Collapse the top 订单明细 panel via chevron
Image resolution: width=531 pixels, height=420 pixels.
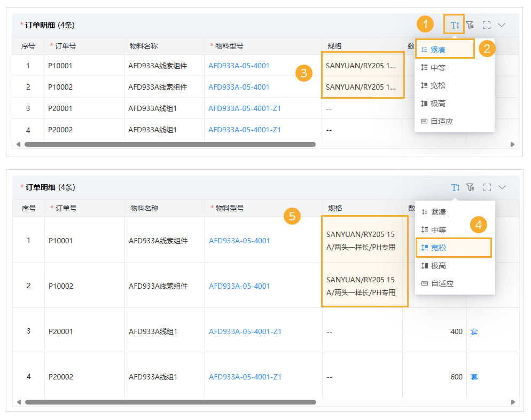(x=502, y=24)
